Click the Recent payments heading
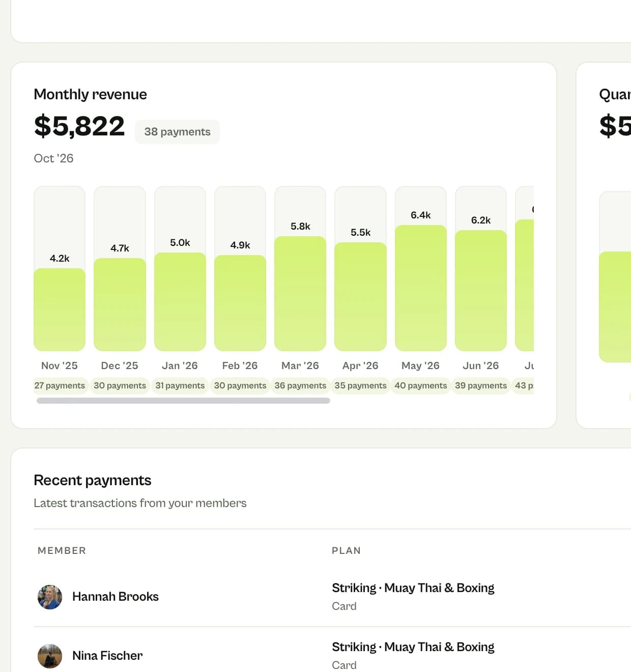The image size is (631, 672). (x=93, y=480)
